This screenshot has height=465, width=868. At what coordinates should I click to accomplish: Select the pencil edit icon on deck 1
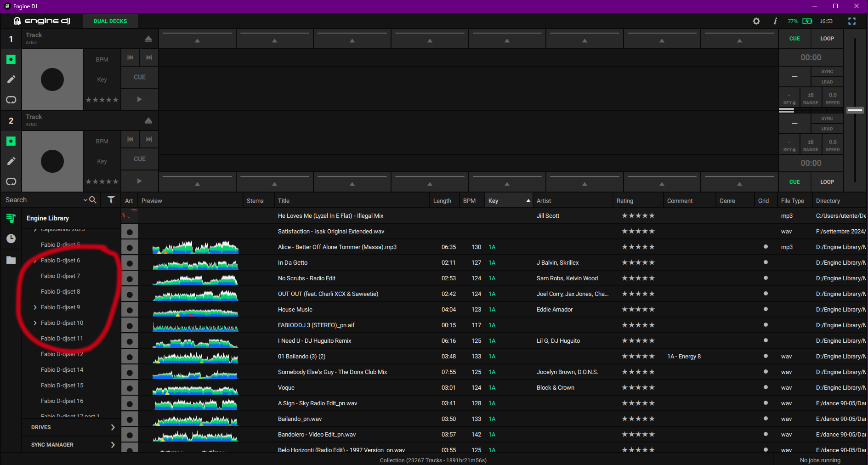coord(11,79)
